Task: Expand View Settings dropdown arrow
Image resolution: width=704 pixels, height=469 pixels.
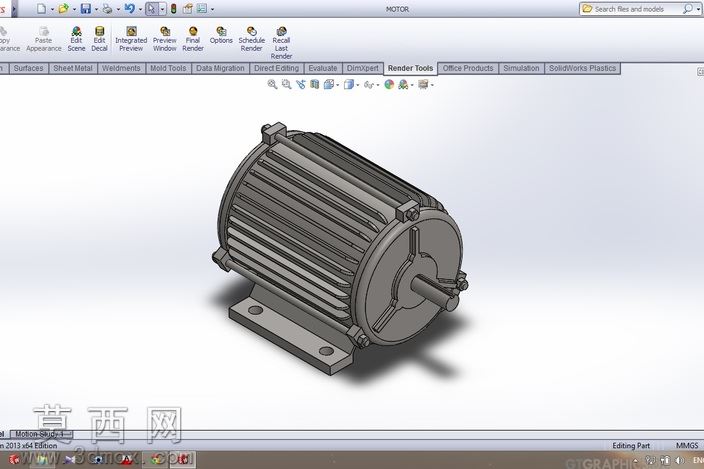Action: pos(432,85)
